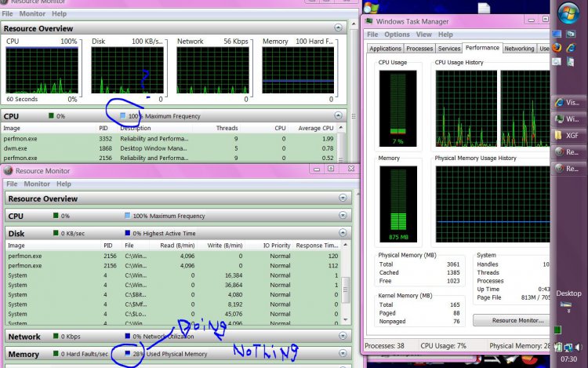Click the Desktop toolbar icon on the taskbar
Image resolution: width=588 pixels, height=368 pixels.
[566, 304]
